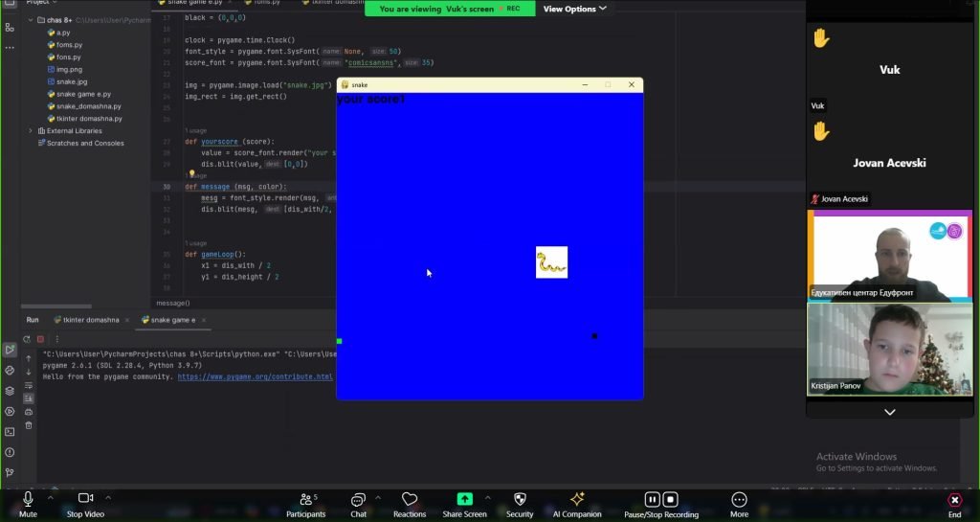Open snake.jpg in project tree
The width and height of the screenshot is (980, 522).
coord(72,81)
